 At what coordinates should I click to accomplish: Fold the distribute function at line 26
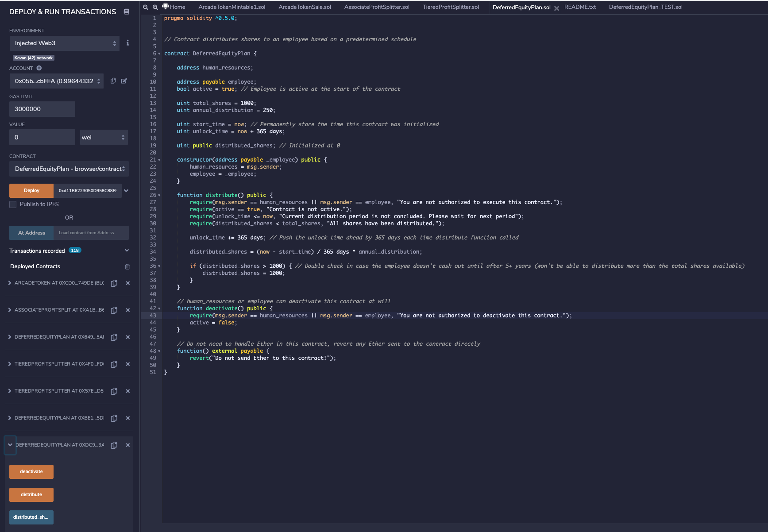point(159,195)
